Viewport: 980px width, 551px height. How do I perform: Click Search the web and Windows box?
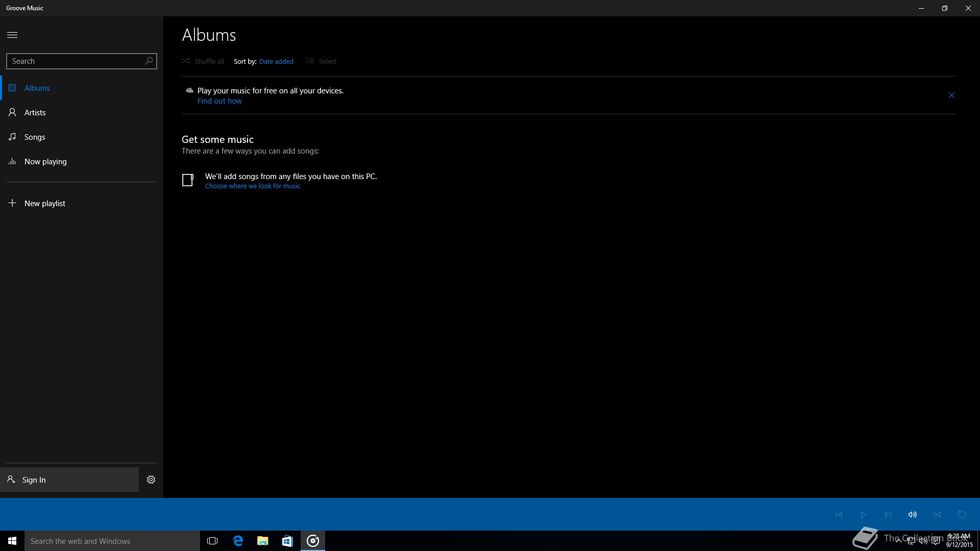112,541
